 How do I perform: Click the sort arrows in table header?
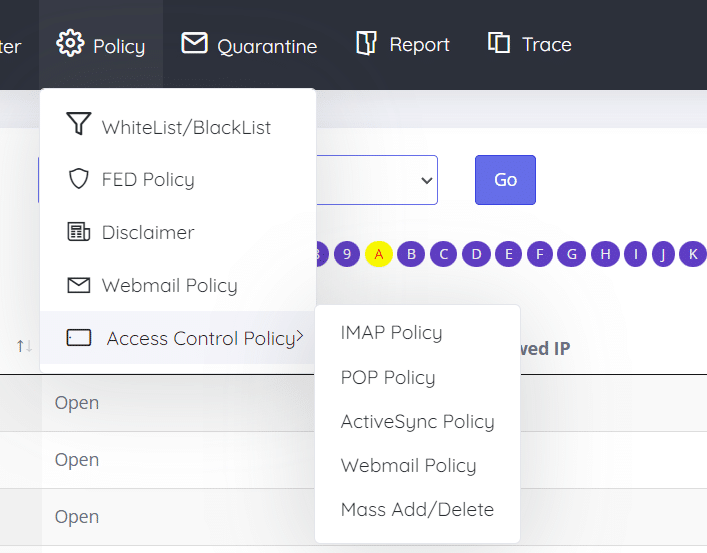(x=25, y=346)
